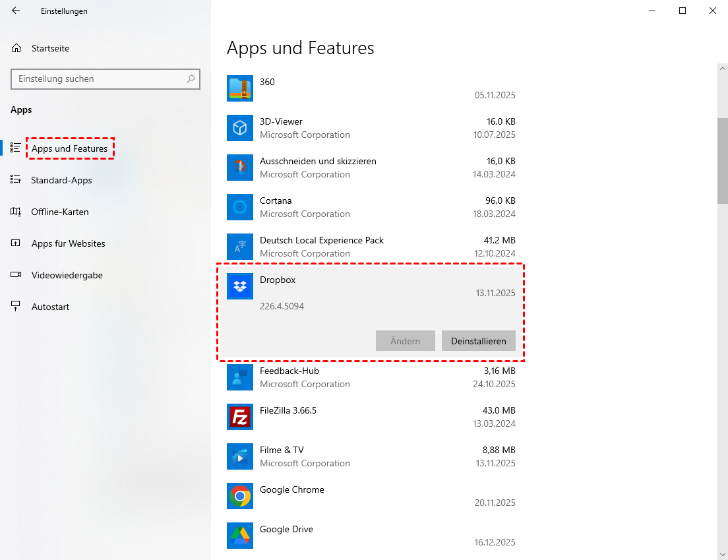Select the Cortana entry name
The height and width of the screenshot is (560, 728).
(276, 201)
